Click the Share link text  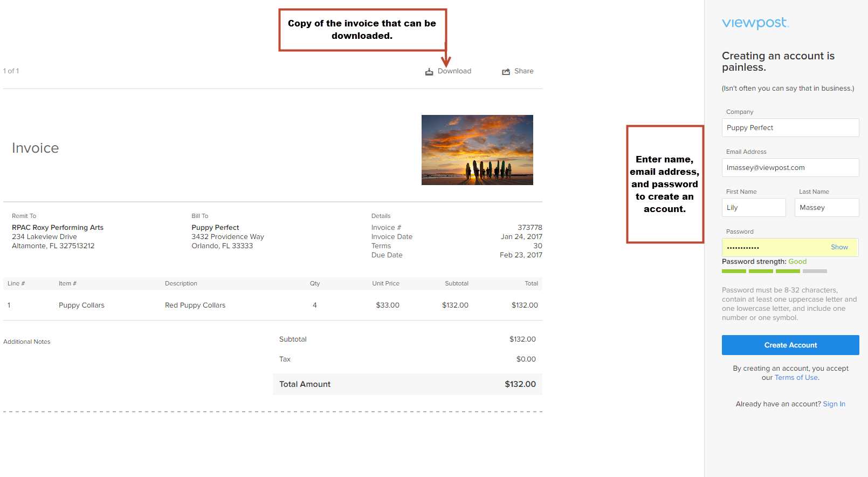[x=524, y=71]
